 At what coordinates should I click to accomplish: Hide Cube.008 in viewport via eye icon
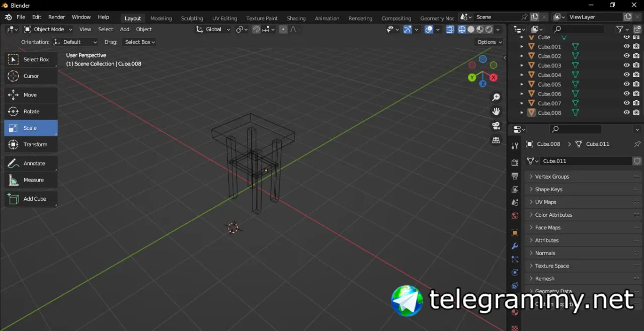pyautogui.click(x=626, y=113)
